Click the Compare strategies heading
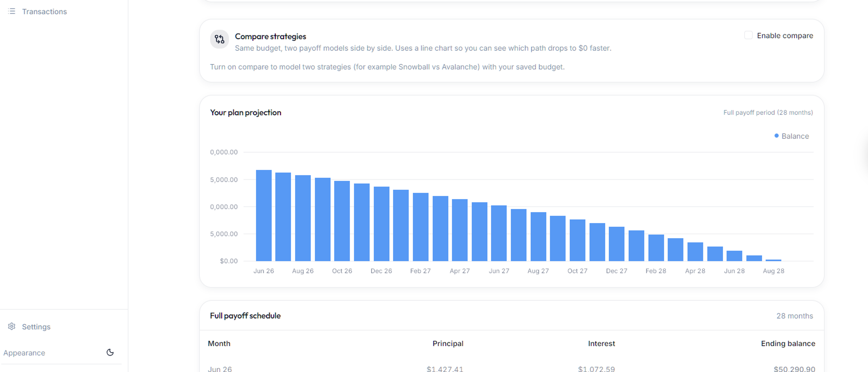The width and height of the screenshot is (868, 372). [x=270, y=36]
